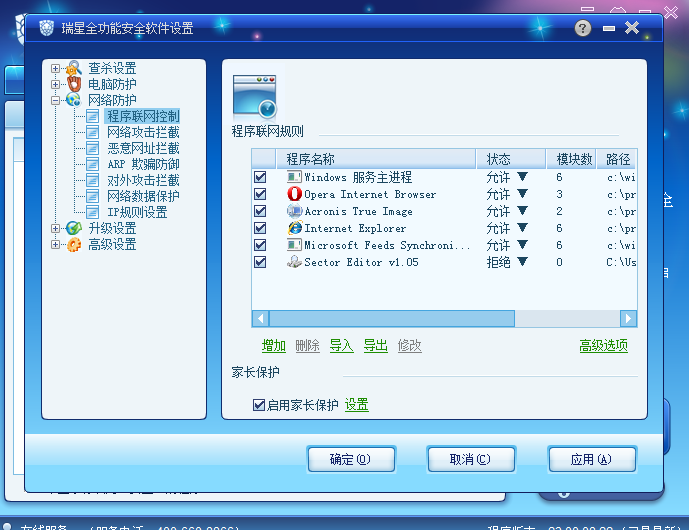Select 恶意网址拦截 in the tree

click(x=143, y=148)
